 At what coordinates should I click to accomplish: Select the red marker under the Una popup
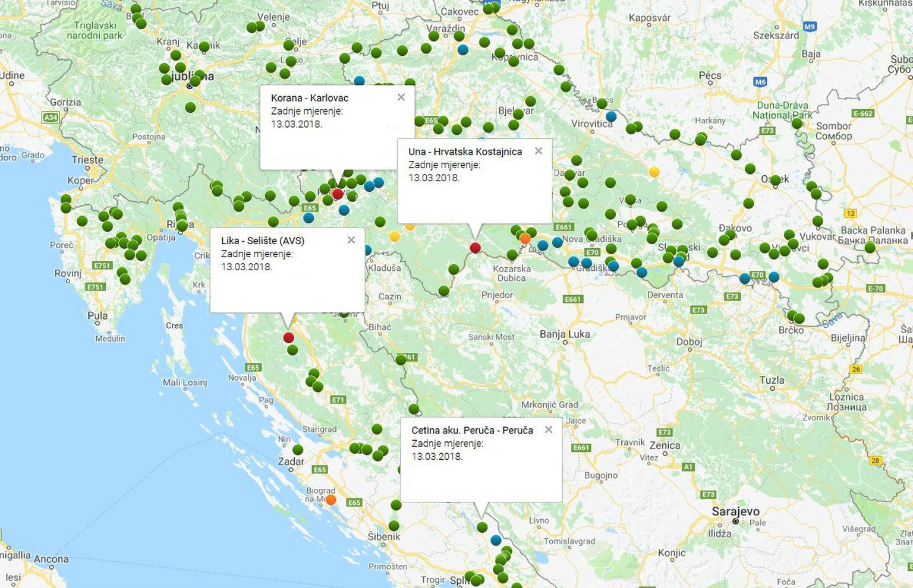click(x=475, y=248)
